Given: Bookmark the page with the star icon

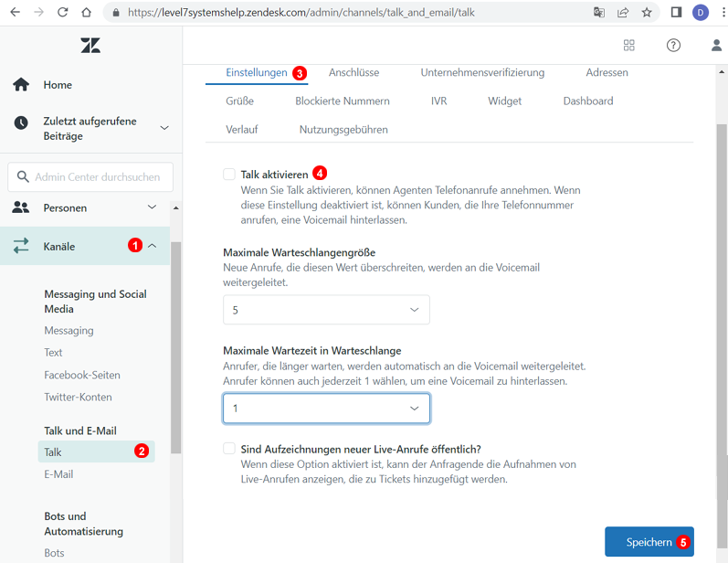Looking at the screenshot, I should 647,13.
